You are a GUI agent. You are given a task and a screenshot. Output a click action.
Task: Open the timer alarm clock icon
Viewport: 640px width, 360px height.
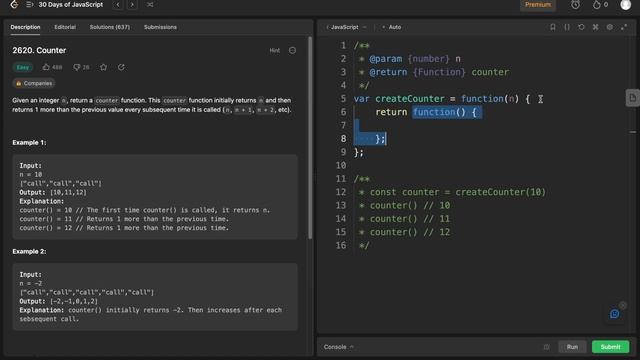tap(576, 5)
